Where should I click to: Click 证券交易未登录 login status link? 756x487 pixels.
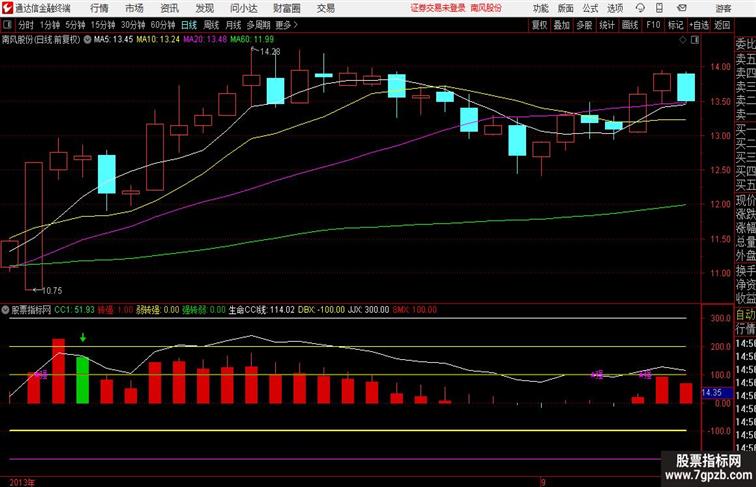[438, 8]
